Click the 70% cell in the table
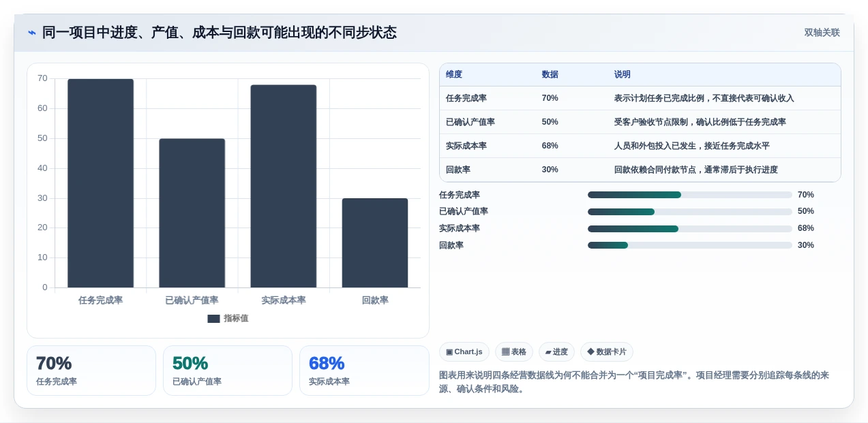 point(550,98)
